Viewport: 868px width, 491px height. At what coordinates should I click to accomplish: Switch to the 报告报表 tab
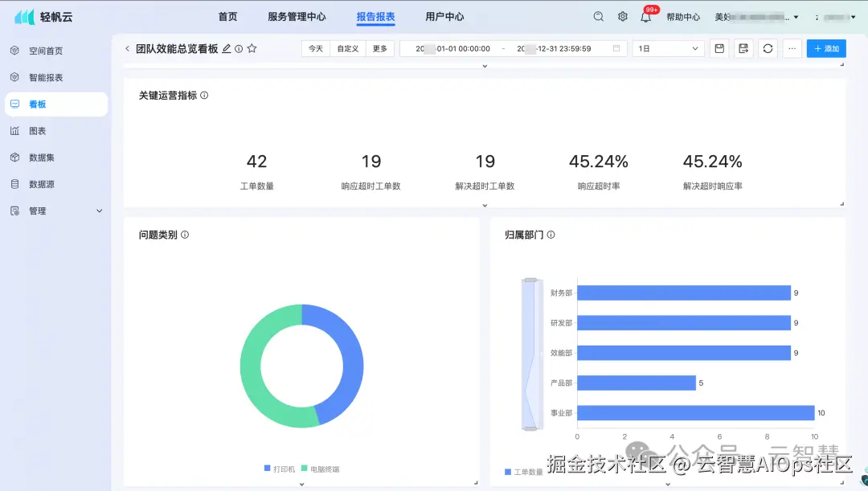pyautogui.click(x=375, y=16)
